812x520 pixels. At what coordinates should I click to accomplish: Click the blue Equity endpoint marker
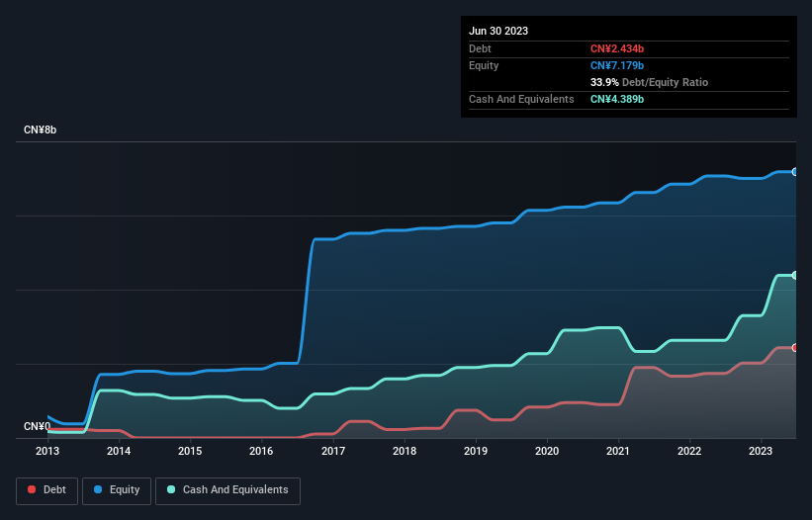[795, 172]
